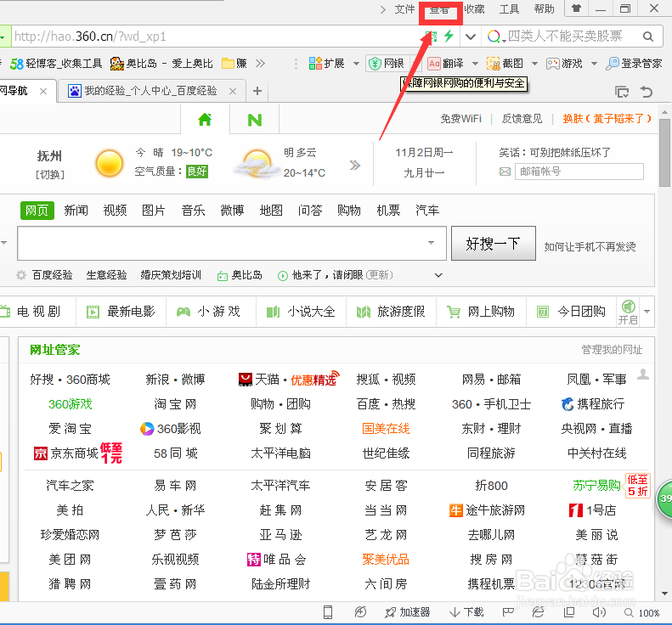Viewport: 672px width, 625px height.
Task: Show more bookmarks with double chevron
Action: pyautogui.click(x=260, y=64)
